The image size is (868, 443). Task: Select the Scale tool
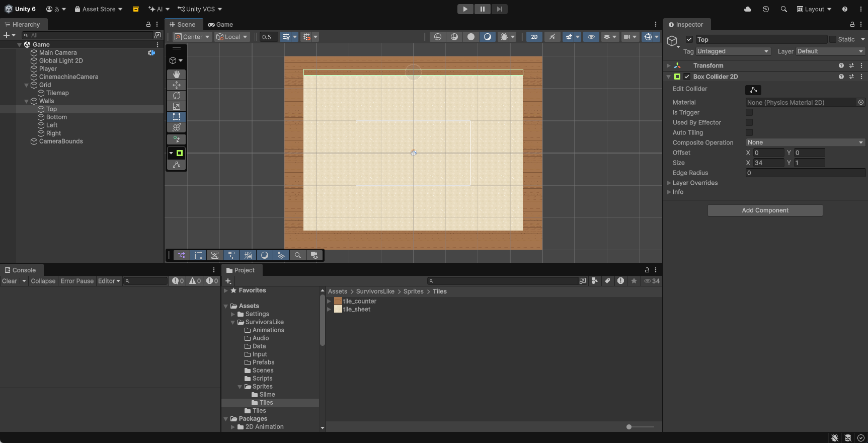176,106
